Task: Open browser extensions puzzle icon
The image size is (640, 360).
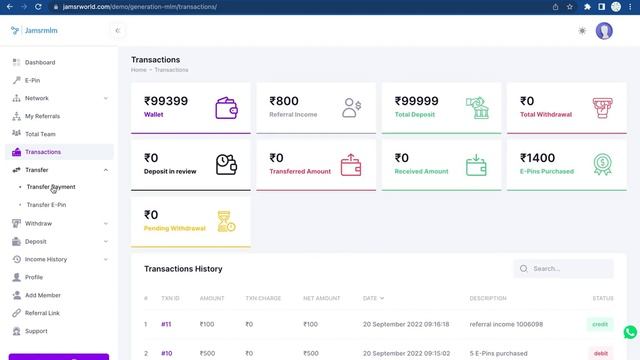Action: click(x=587, y=7)
